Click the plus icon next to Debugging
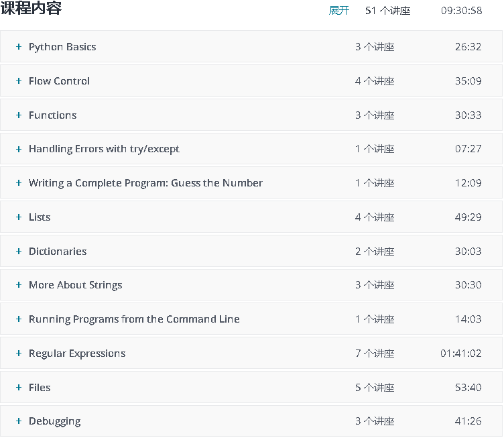 (19, 421)
